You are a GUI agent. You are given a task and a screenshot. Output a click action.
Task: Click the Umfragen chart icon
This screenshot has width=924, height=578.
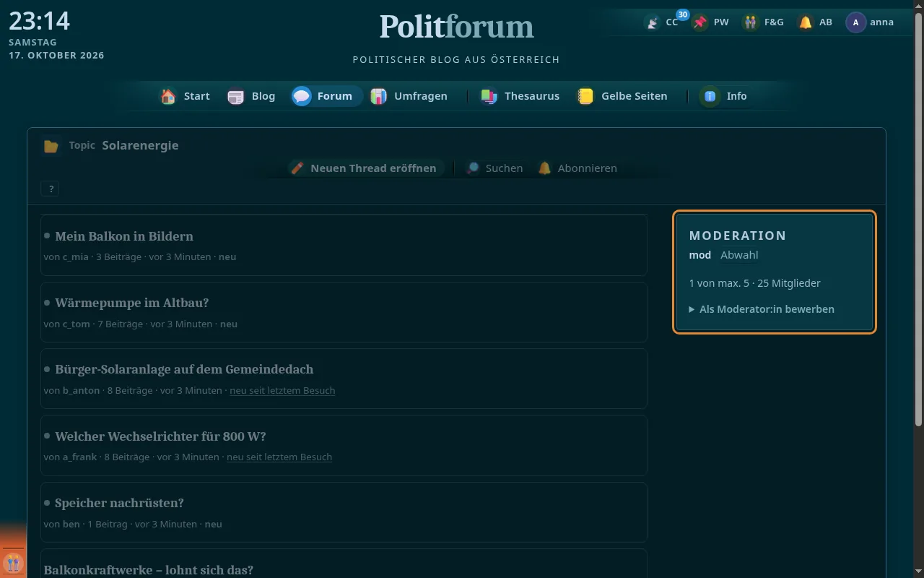pyautogui.click(x=378, y=96)
